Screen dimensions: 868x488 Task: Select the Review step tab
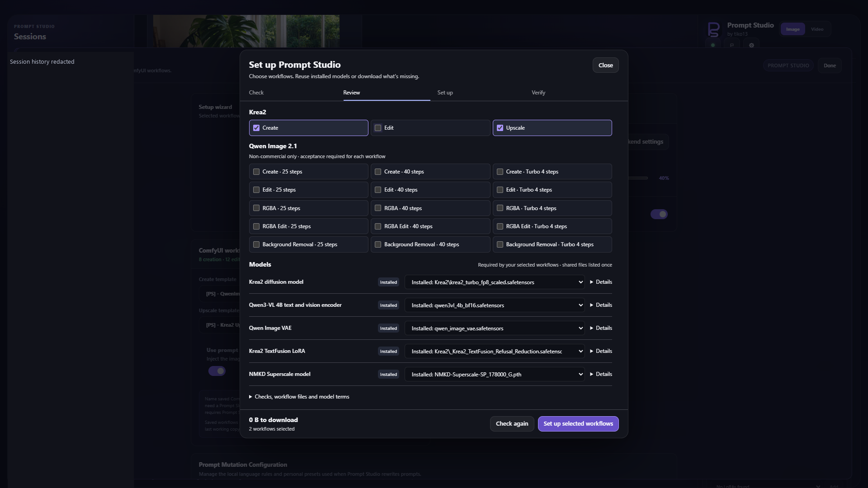click(x=351, y=93)
